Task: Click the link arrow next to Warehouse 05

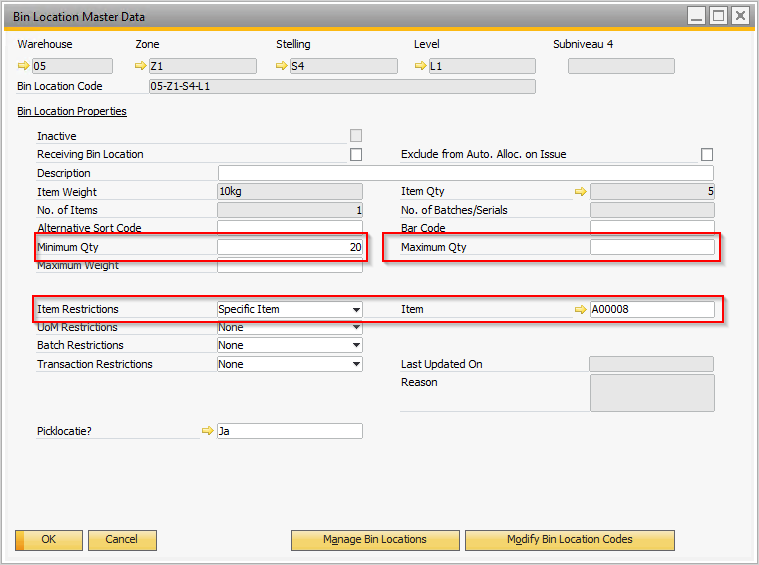Action: (24, 67)
